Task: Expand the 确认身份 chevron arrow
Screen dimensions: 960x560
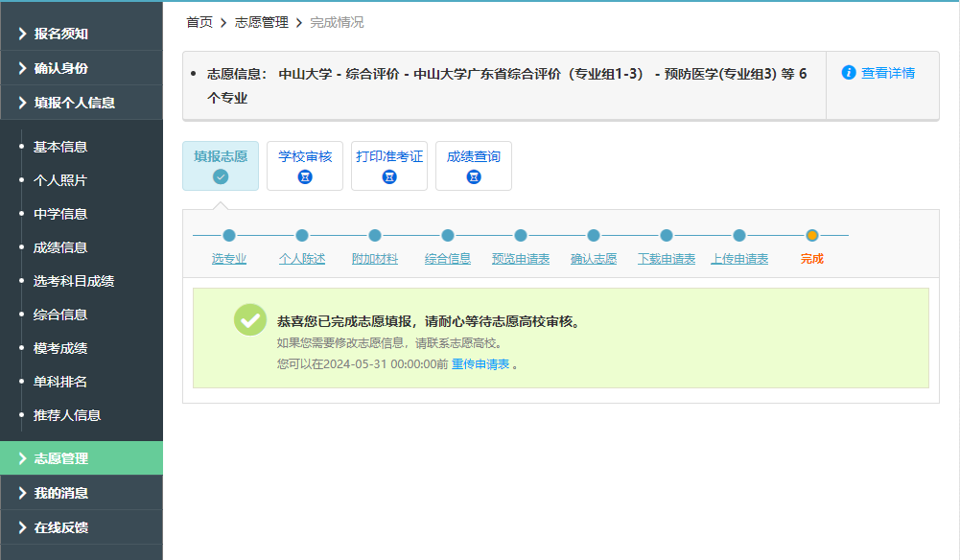Action: pyautogui.click(x=23, y=68)
